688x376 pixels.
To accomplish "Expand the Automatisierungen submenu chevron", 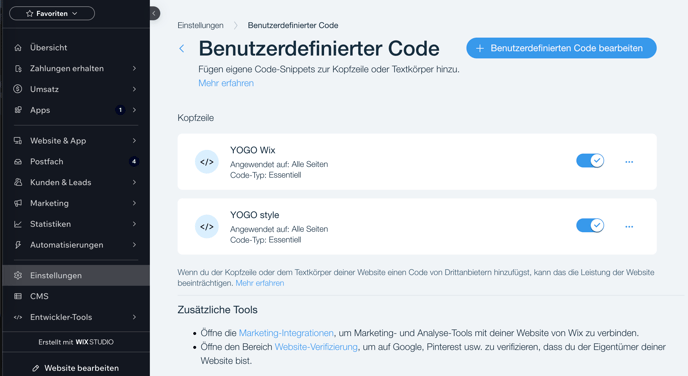I will click(x=134, y=245).
